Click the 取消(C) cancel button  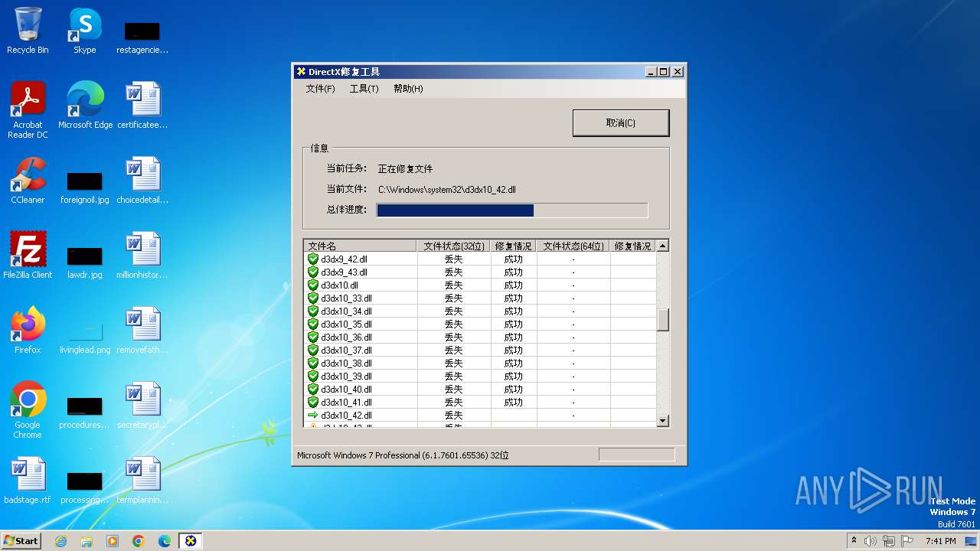click(x=621, y=123)
